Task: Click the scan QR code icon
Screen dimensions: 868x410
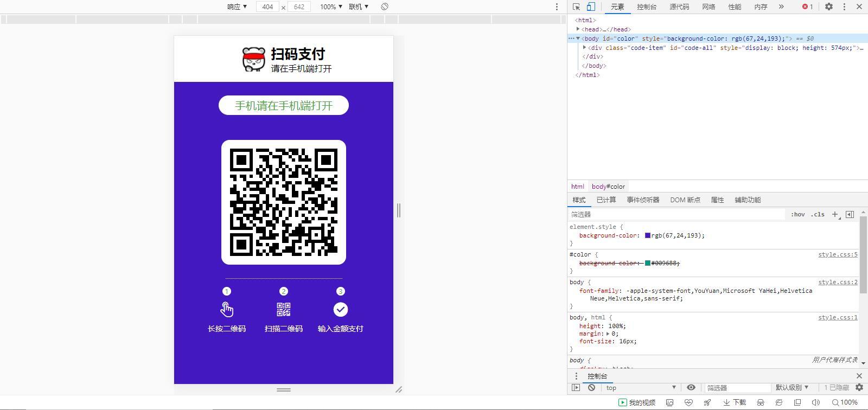Action: pos(284,310)
